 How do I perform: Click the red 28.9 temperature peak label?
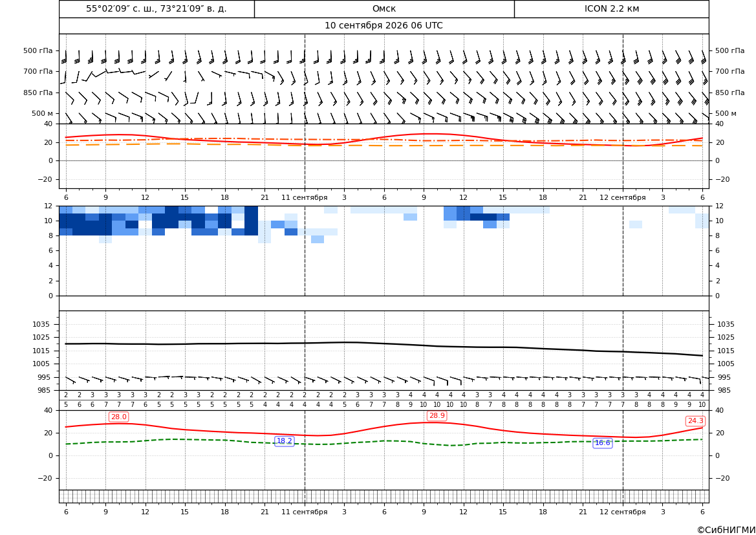437,416
